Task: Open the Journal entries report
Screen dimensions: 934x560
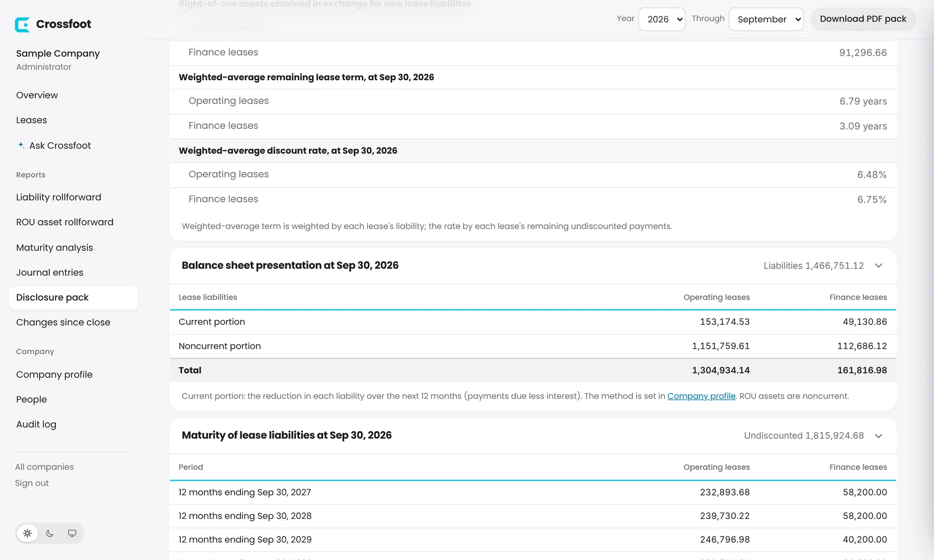Action: point(50,273)
